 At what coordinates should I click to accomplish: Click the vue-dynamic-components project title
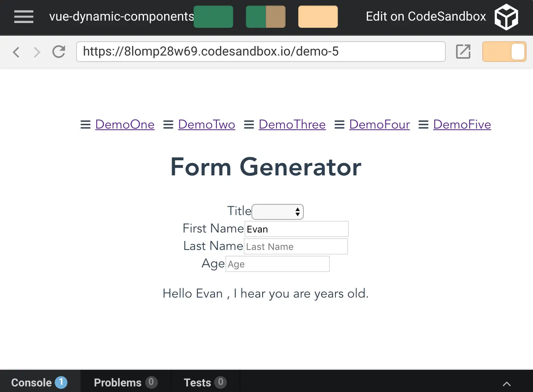coord(121,16)
